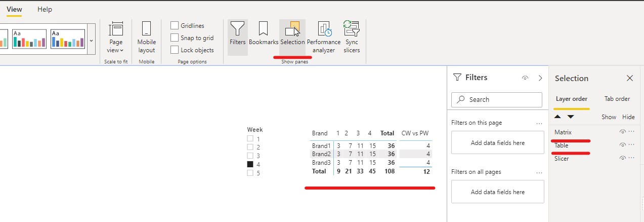The width and height of the screenshot is (644, 222).
Task: Hide the Slicer layer eye icon
Action: point(623,158)
